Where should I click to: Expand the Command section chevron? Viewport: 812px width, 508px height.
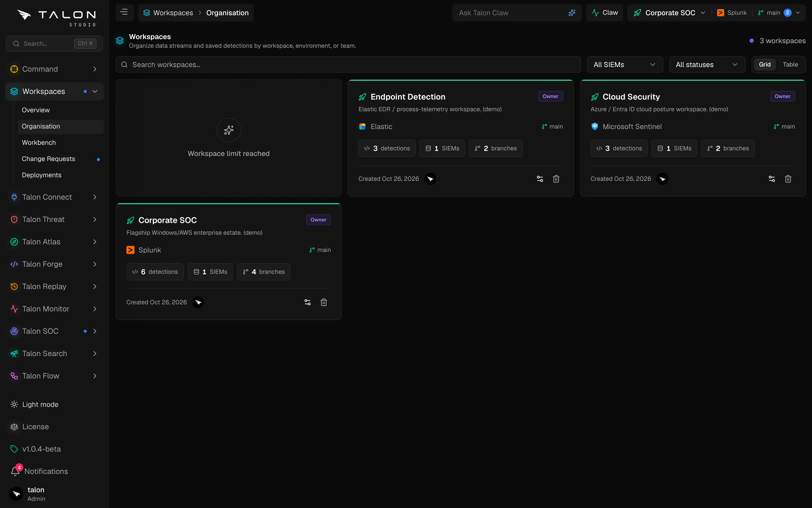(x=95, y=69)
